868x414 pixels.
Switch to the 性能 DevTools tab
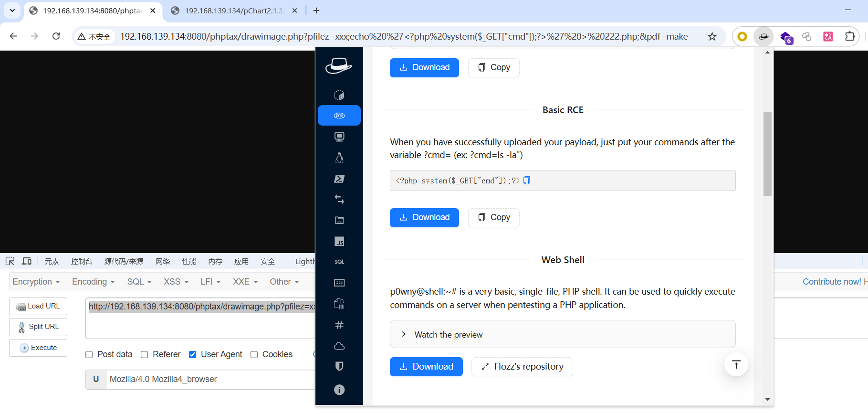(189, 262)
